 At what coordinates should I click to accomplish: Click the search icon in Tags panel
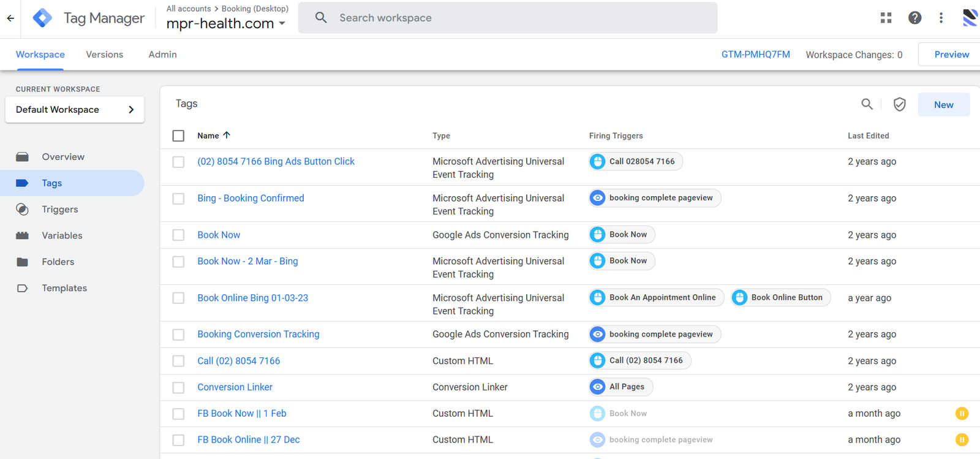coord(867,104)
